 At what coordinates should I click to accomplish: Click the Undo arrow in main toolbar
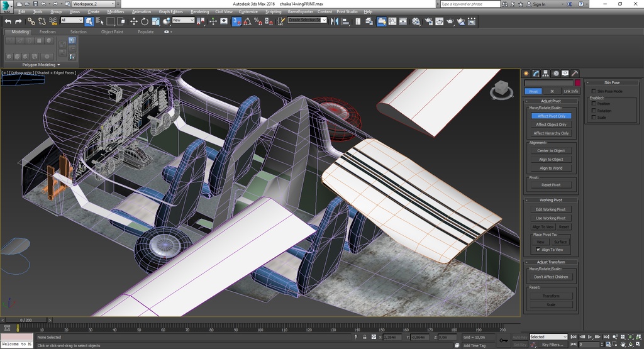[x=8, y=21]
